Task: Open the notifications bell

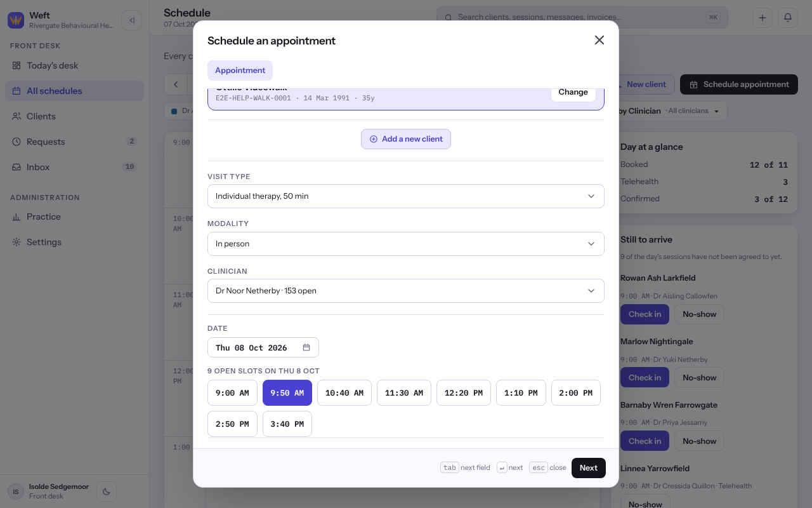Action: [788, 18]
